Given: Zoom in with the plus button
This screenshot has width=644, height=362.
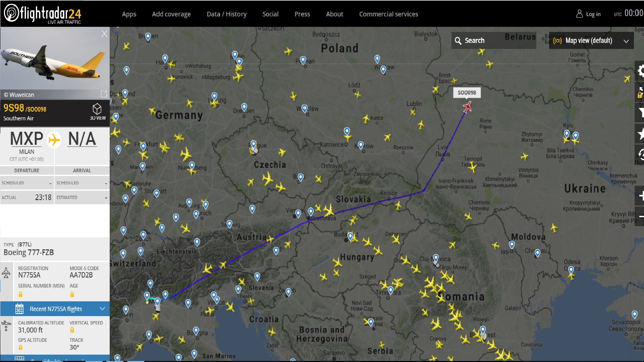Looking at the screenshot, I should click(640, 196).
